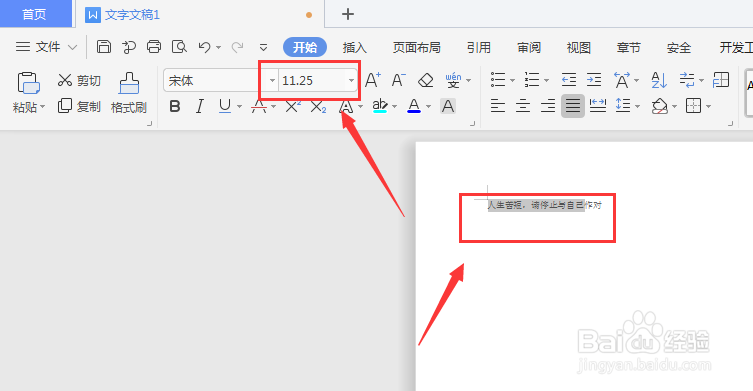Image resolution: width=753 pixels, height=391 pixels.
Task: Switch to the 页面布局 tab
Action: [x=416, y=47]
